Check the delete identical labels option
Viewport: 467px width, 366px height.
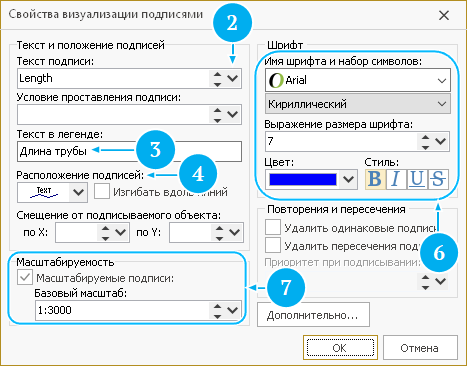[273, 228]
